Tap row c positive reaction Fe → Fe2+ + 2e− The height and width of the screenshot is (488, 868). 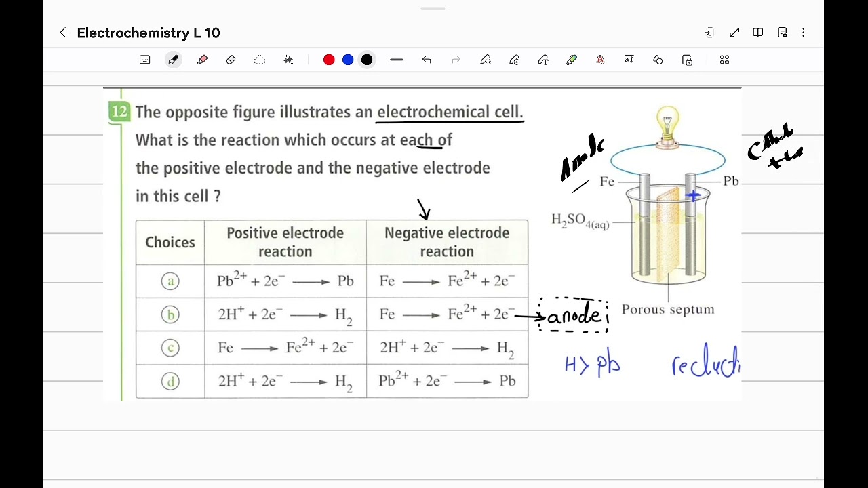[x=285, y=348]
